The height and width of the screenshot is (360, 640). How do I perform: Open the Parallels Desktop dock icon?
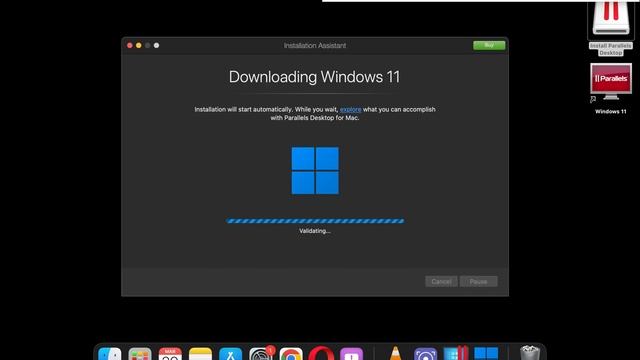pyautogui.click(x=456, y=353)
